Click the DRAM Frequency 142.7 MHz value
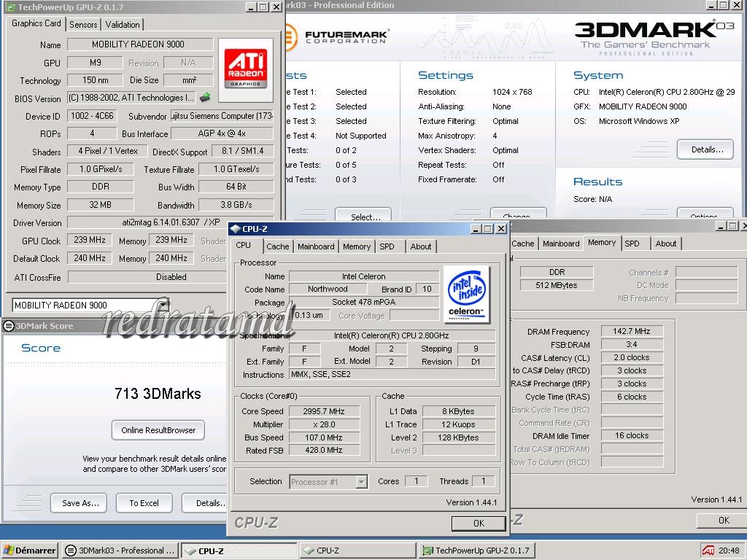The width and height of the screenshot is (747, 560). (631, 331)
